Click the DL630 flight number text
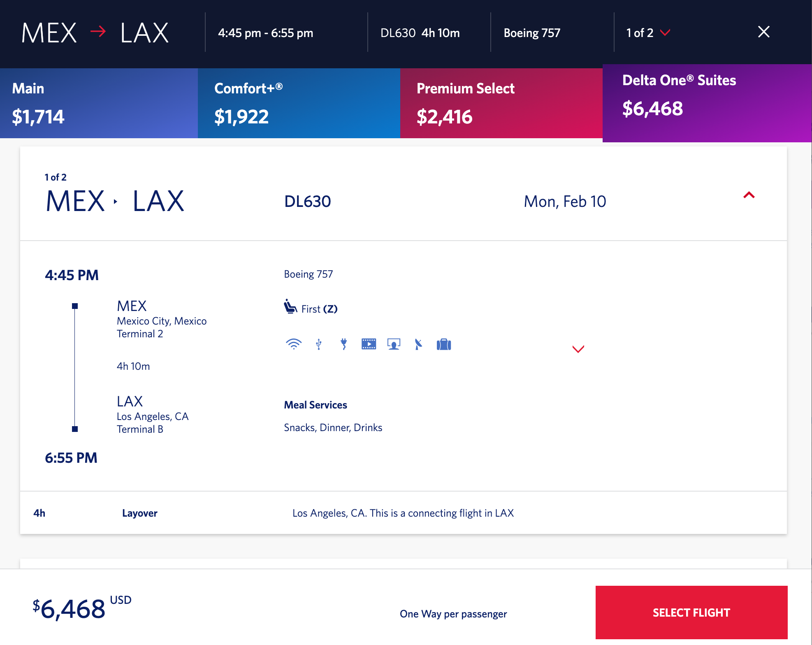 308,202
